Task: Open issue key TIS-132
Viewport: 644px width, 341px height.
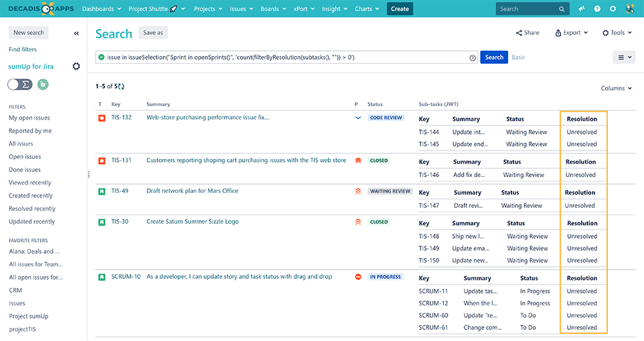Action: (x=122, y=117)
